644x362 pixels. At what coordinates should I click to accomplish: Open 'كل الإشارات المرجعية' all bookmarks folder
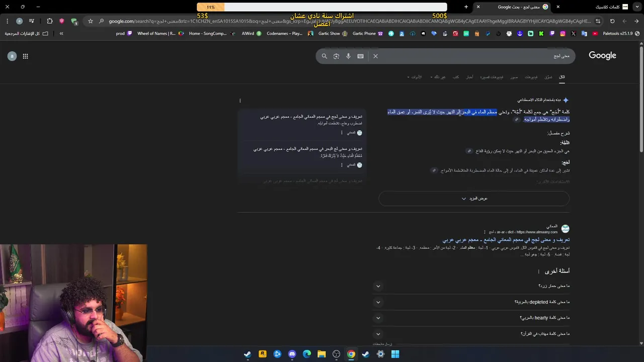click(x=26, y=34)
